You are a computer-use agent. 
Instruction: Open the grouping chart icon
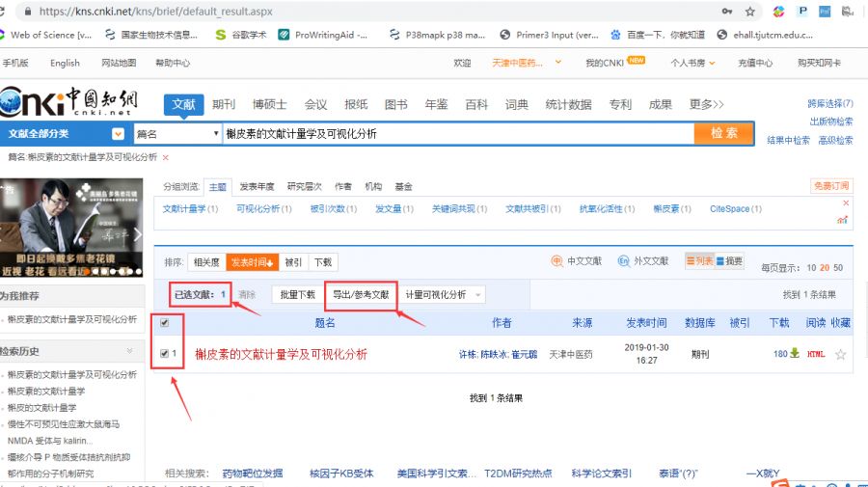(843, 220)
